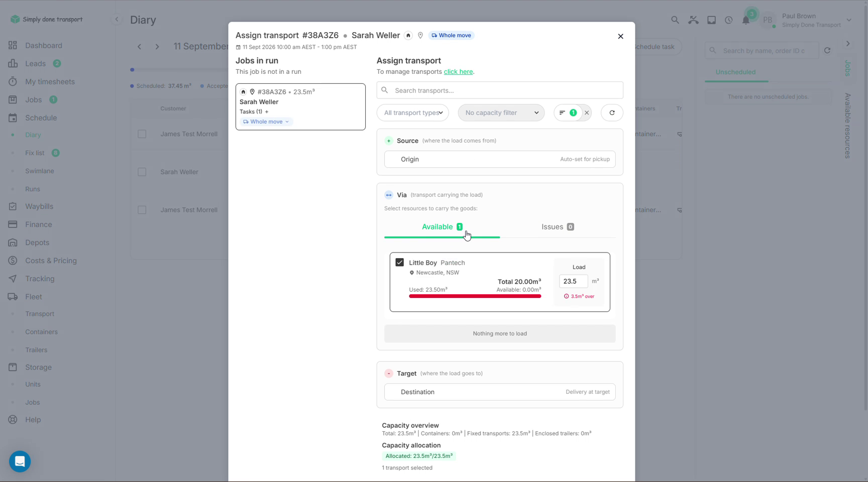Open global search in the top bar
Viewport: 868px width, 482px height.
pos(675,20)
